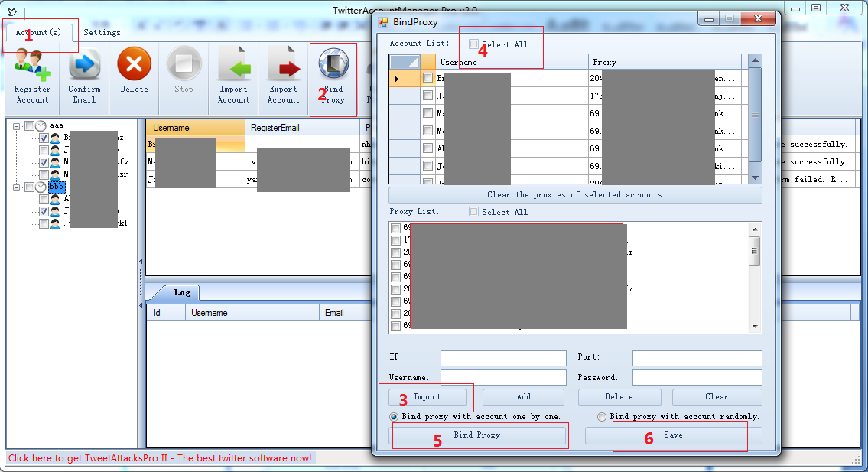
Task: Tick the Account List row starting with 'Ab'
Action: click(427, 148)
